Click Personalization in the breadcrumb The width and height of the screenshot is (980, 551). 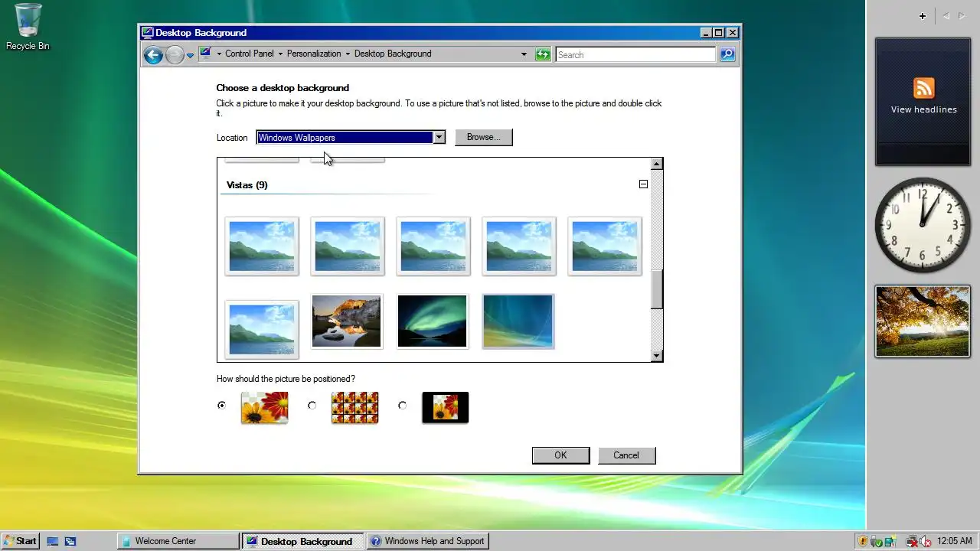pos(314,54)
